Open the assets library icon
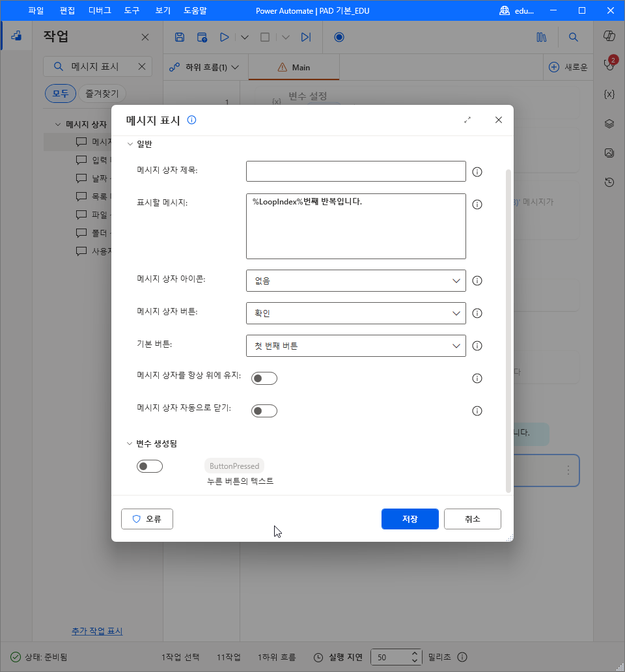Screen dimensions: 625x672 point(542,37)
